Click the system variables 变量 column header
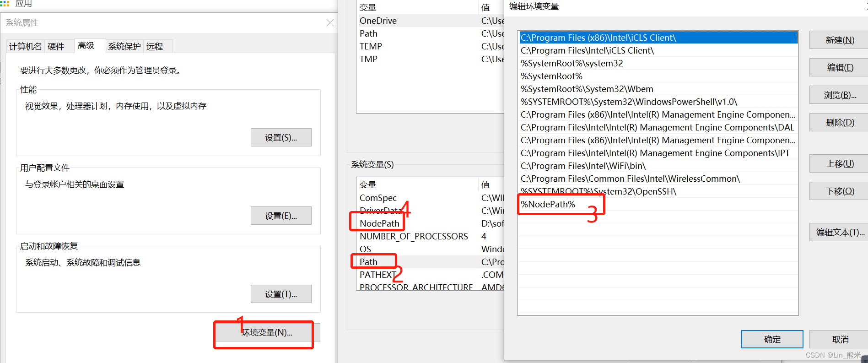 [417, 184]
